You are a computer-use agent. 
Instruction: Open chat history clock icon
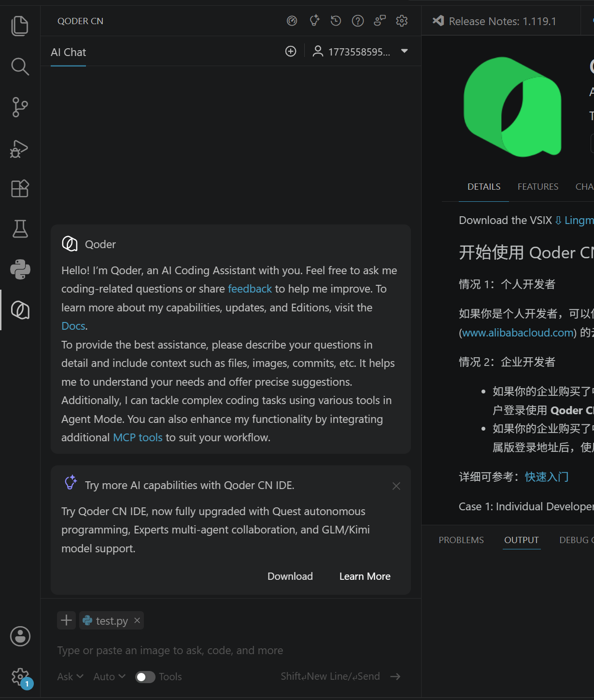pos(336,21)
